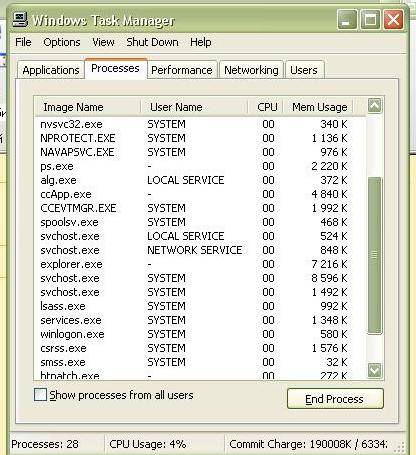Select the NPROTECT.EXE process
The height and width of the screenshot is (455, 416).
click(x=200, y=138)
